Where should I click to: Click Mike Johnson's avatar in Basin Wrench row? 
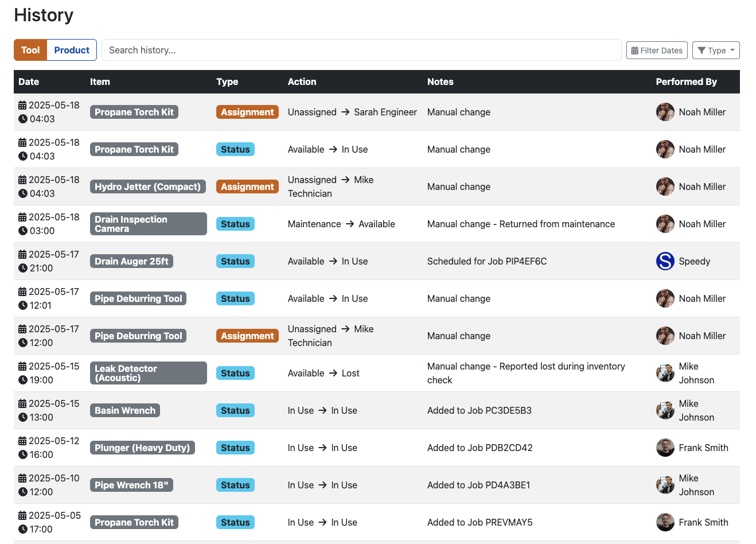[x=665, y=410]
